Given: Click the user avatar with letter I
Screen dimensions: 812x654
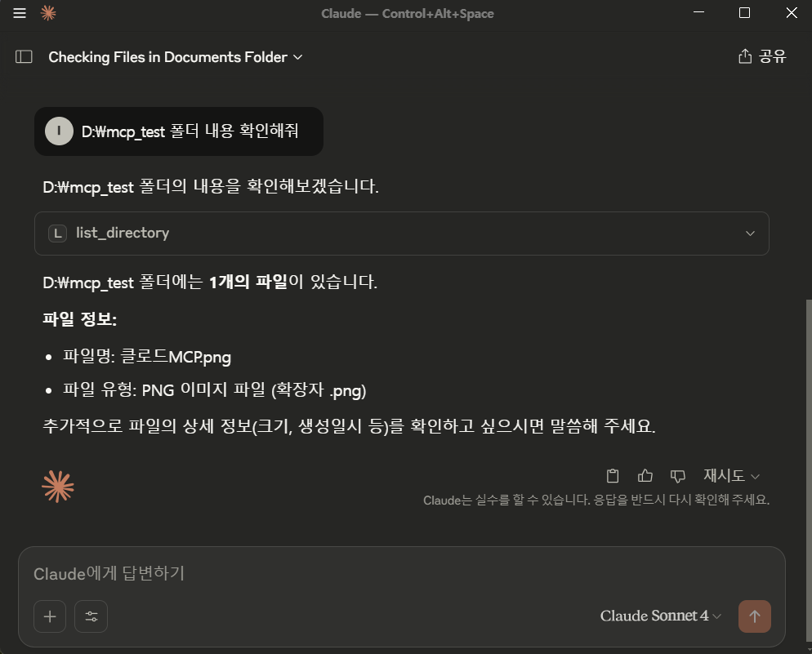Looking at the screenshot, I should click(59, 131).
